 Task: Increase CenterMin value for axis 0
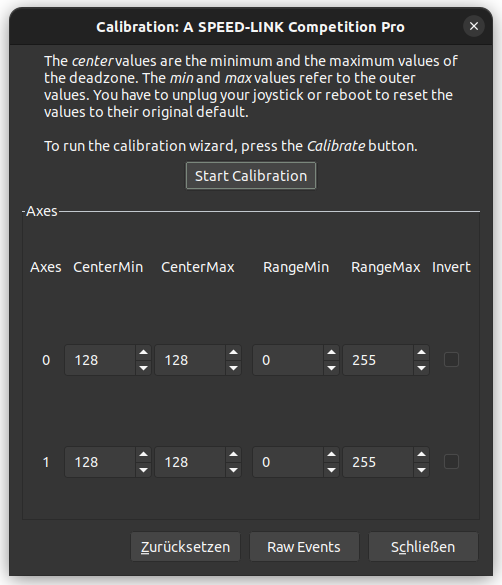(x=143, y=353)
